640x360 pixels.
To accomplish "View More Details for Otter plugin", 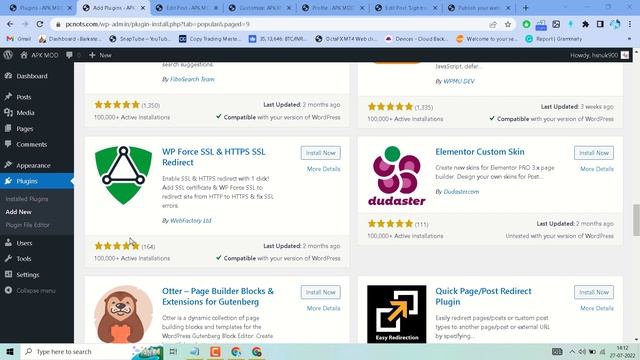I will click(323, 308).
